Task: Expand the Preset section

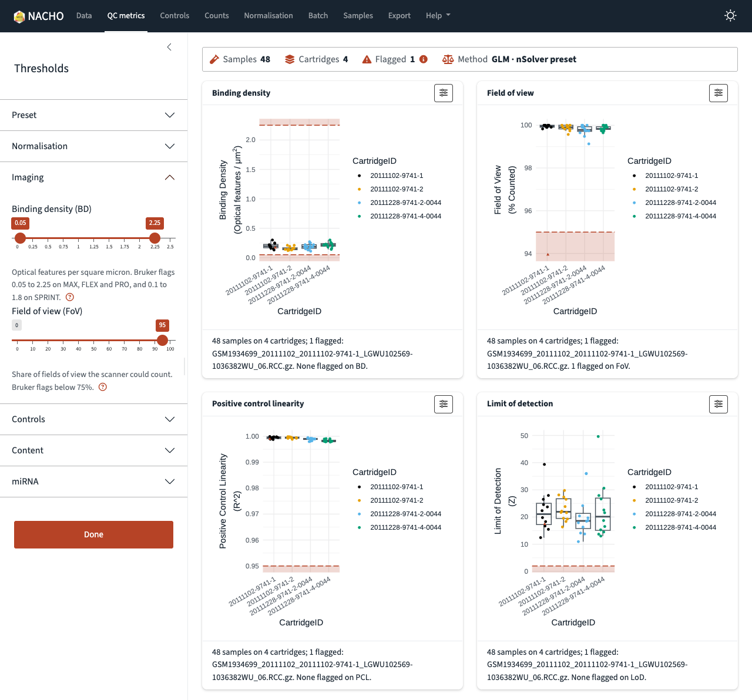Action: 94,115
